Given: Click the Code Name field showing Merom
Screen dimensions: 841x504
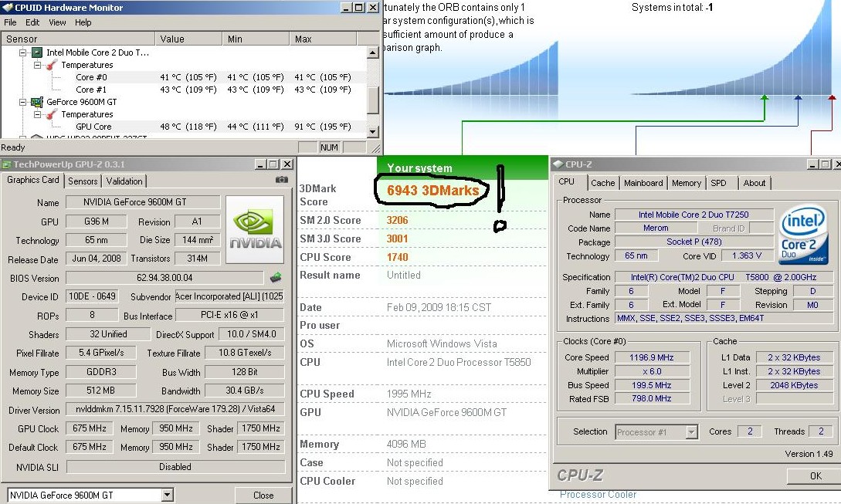Looking at the screenshot, I should [x=656, y=228].
